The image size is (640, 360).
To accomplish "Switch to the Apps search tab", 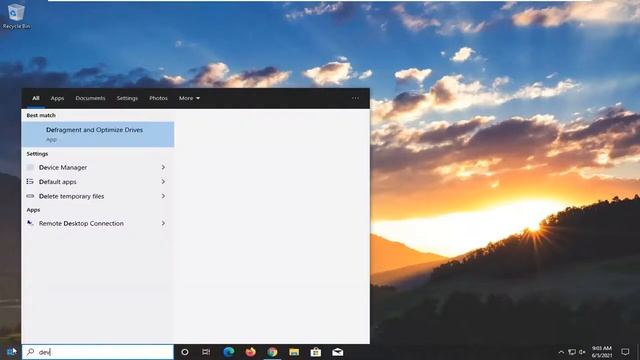I will point(57,98).
